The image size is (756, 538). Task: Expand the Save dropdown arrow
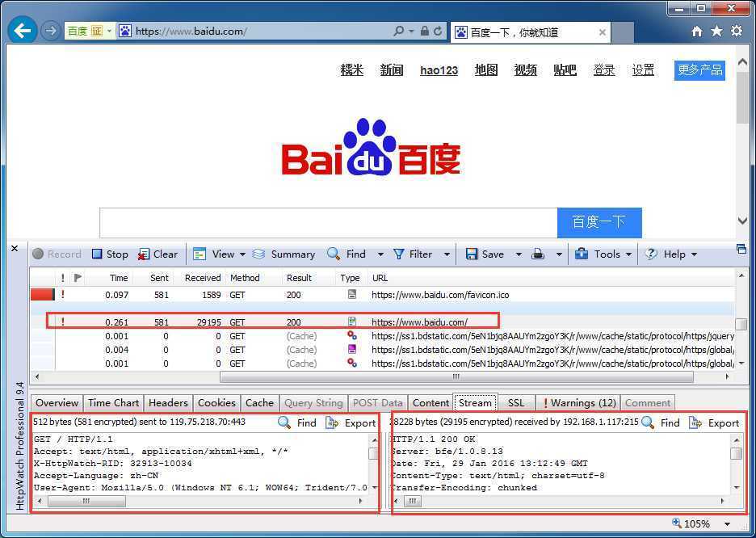(x=519, y=254)
